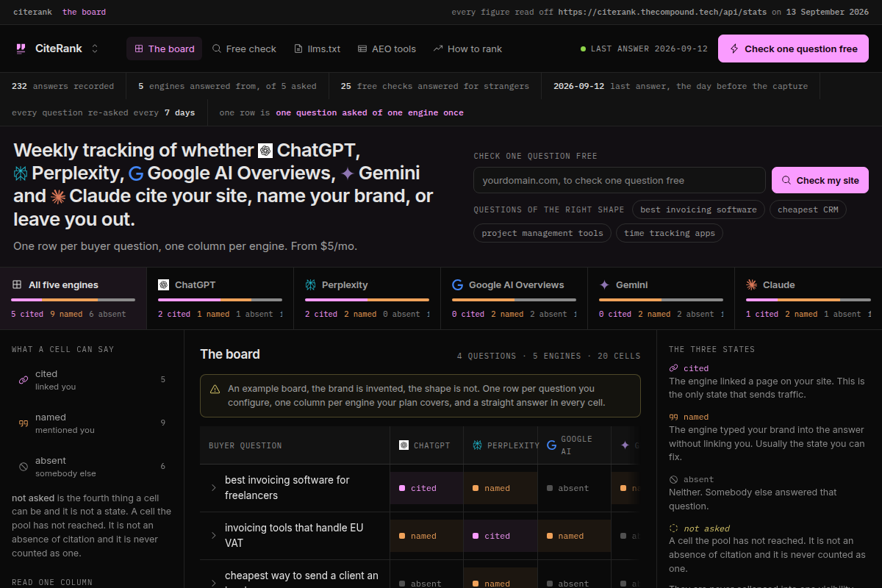Click the trend arrow icon in How to rank
882x588 pixels.
click(x=438, y=49)
